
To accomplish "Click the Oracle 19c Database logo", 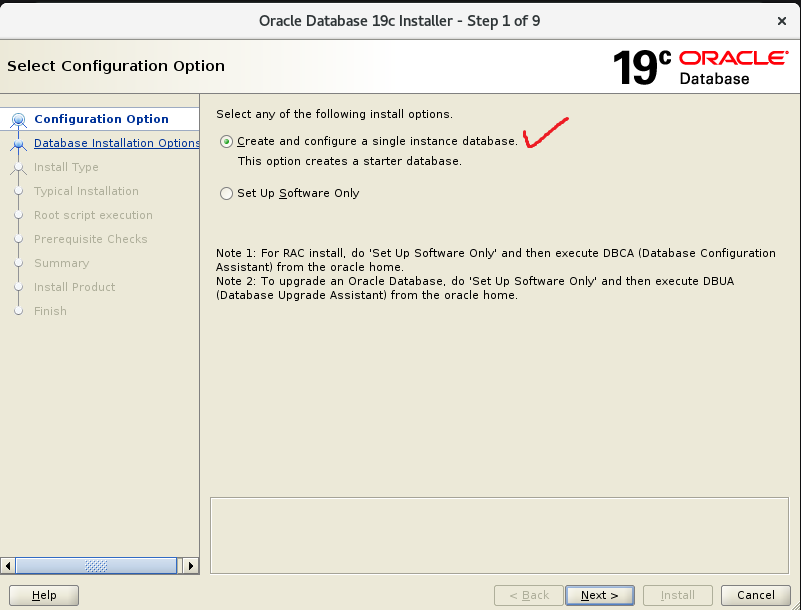I will coord(700,67).
